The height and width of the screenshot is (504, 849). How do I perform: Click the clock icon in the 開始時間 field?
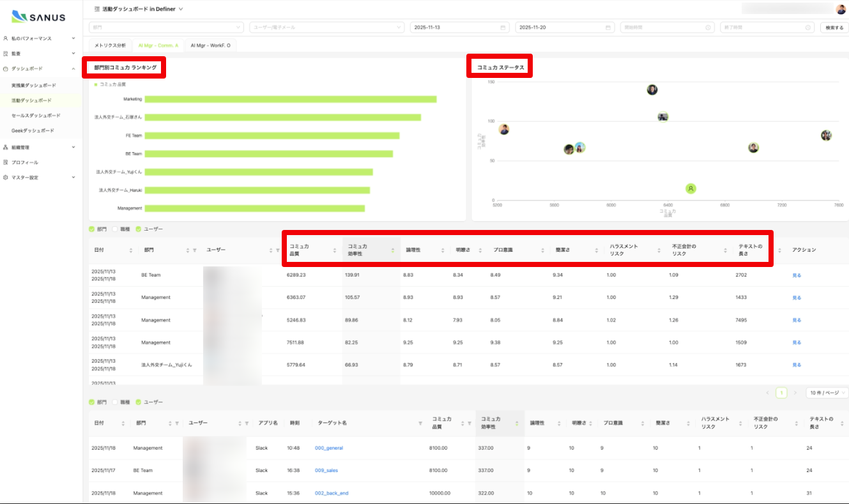click(708, 27)
